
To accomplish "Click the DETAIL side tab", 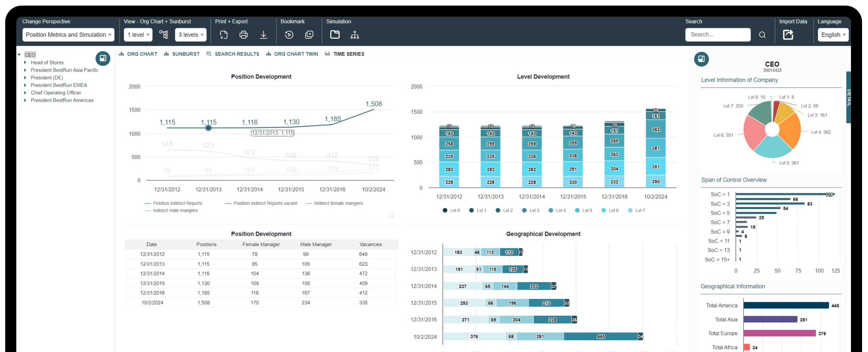I will (848, 97).
